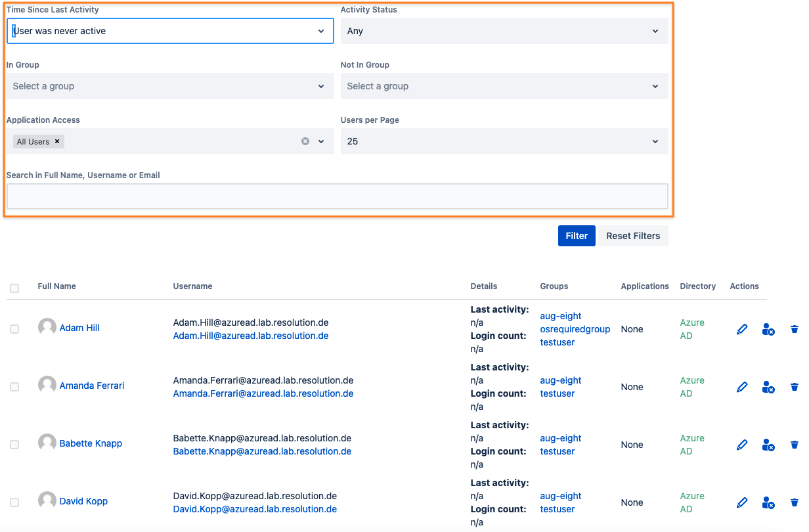
Task: Check the box for David Kopp
Action: point(14,502)
